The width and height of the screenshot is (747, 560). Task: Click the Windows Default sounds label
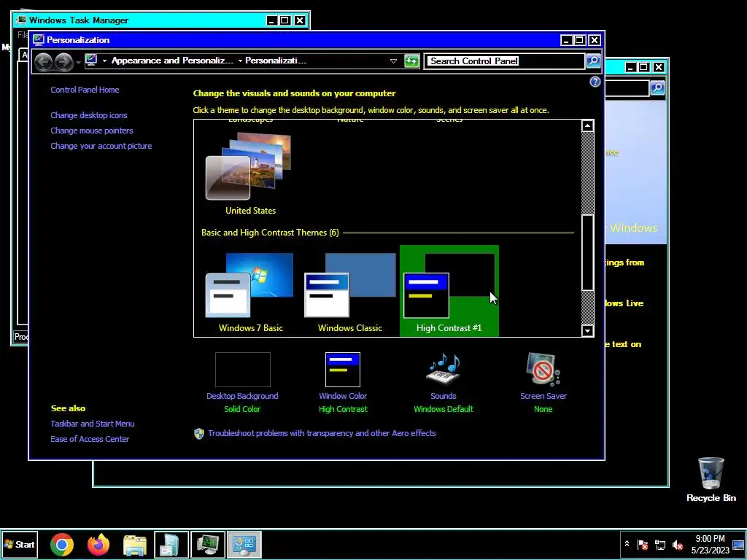point(443,409)
